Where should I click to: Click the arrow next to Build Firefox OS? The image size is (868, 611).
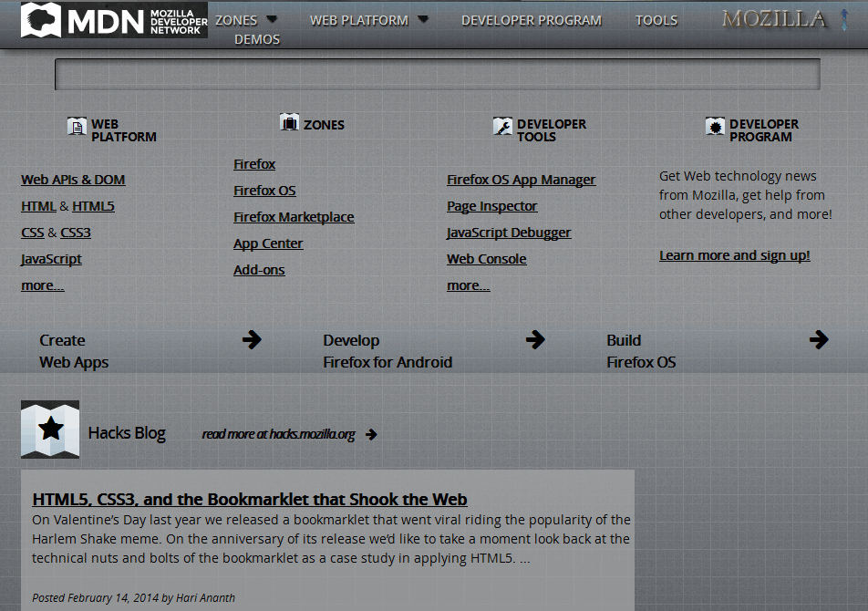pyautogui.click(x=819, y=339)
